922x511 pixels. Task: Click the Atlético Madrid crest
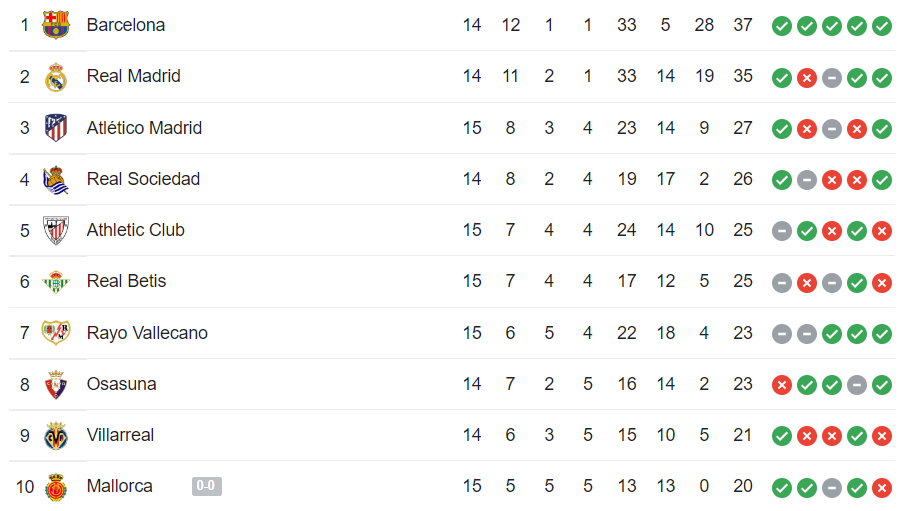click(56, 128)
